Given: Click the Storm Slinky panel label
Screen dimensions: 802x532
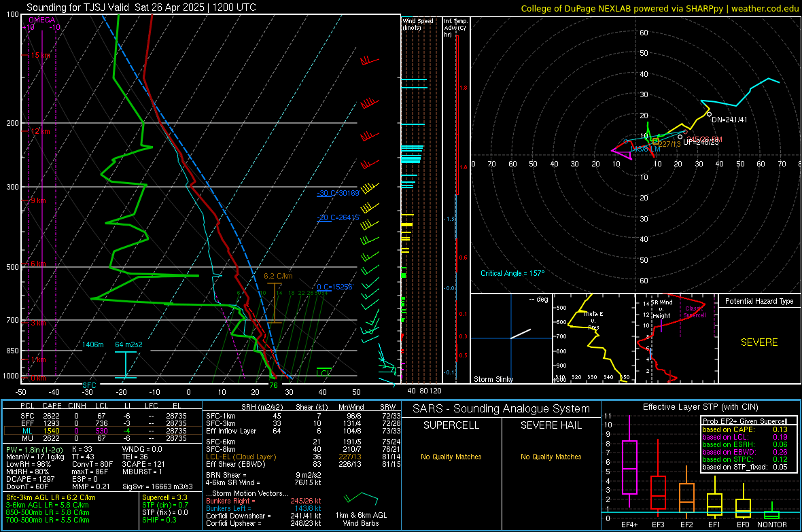Looking at the screenshot, I should click(493, 379).
